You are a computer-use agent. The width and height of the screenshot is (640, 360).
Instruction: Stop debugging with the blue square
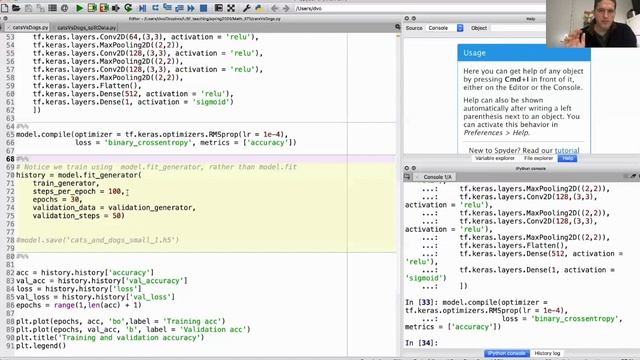203,8
